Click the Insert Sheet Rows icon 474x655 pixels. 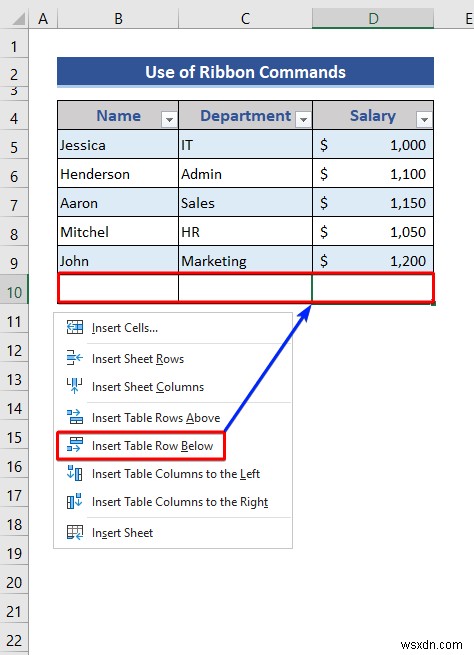click(75, 358)
